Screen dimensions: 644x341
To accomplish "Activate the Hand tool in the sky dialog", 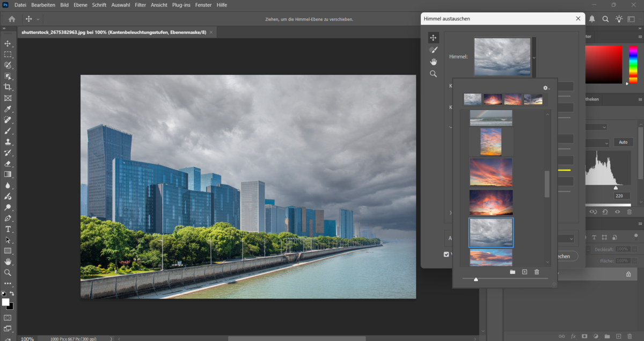I will pyautogui.click(x=433, y=61).
